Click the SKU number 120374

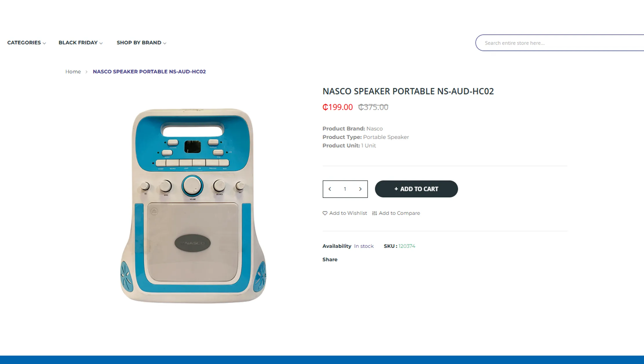(407, 246)
